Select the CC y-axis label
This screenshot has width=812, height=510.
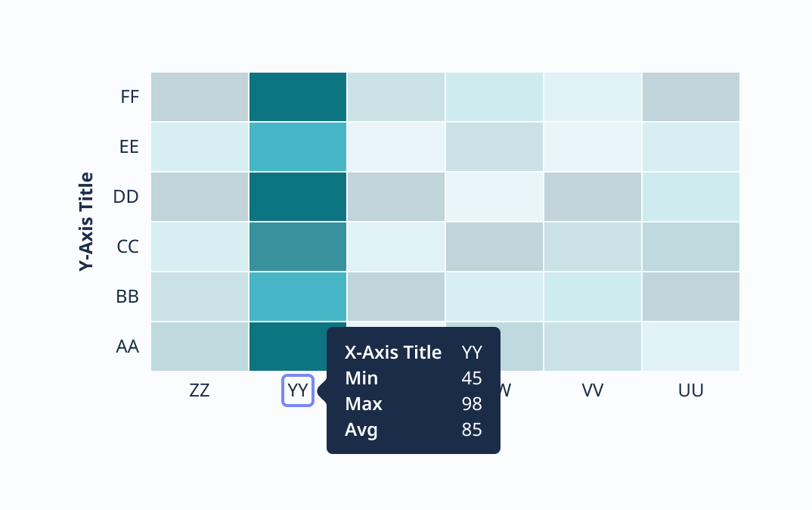tap(128, 247)
